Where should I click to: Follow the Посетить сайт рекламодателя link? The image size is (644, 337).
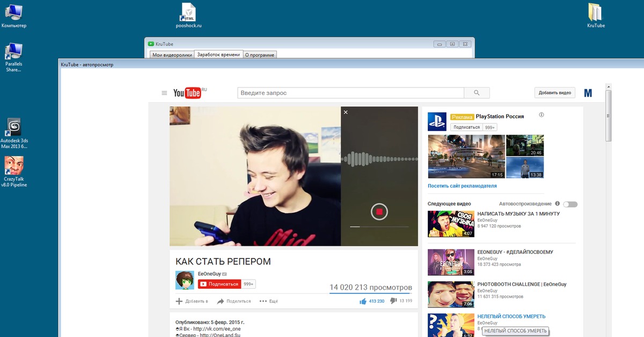(x=462, y=186)
